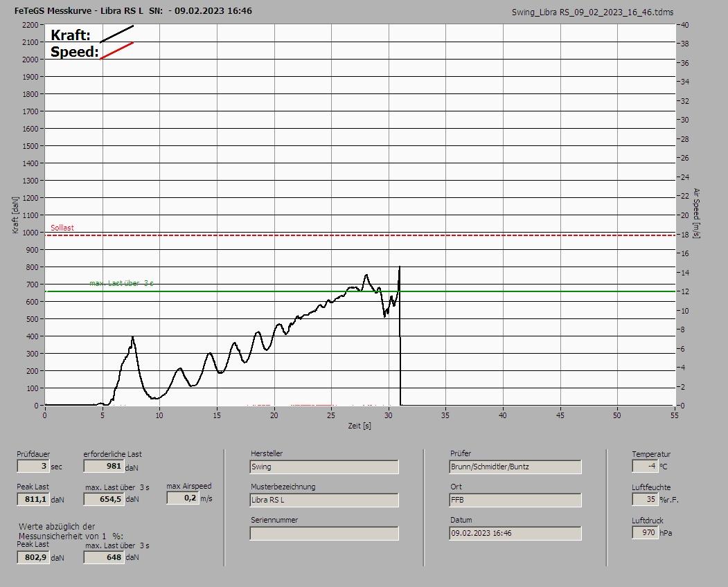The image size is (728, 587).
Task: Click the file name 'Swing_Libra RS_09_02_2023_16_46.tdms'
Action: [592, 12]
